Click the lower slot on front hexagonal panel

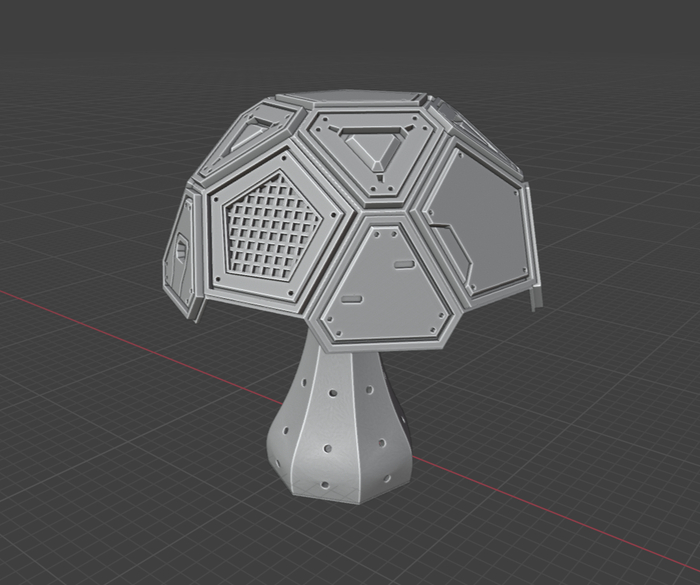[x=352, y=300]
